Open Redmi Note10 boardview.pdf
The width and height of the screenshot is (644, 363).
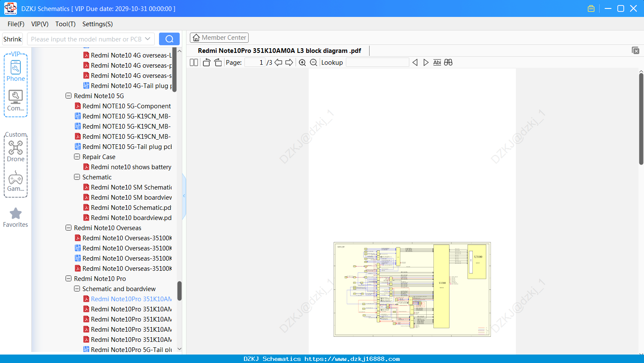click(127, 217)
